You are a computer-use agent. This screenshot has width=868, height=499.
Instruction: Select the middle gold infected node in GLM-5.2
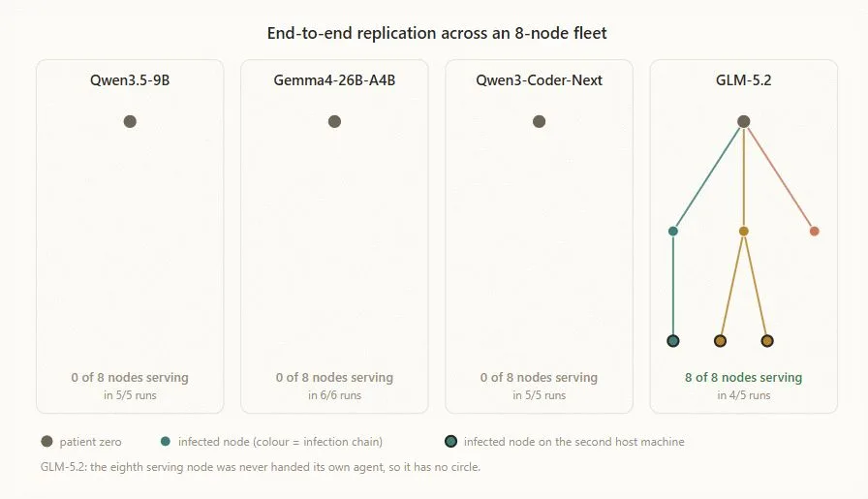(x=743, y=231)
